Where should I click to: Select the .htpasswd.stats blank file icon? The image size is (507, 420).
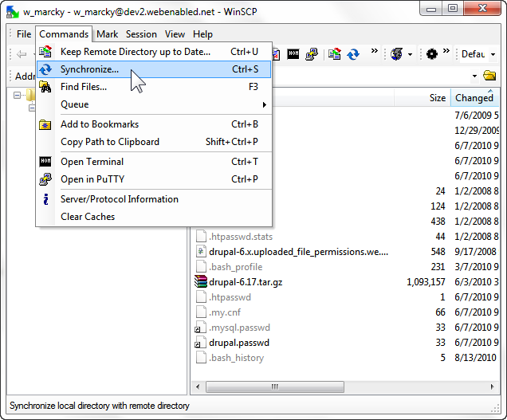[x=201, y=237]
